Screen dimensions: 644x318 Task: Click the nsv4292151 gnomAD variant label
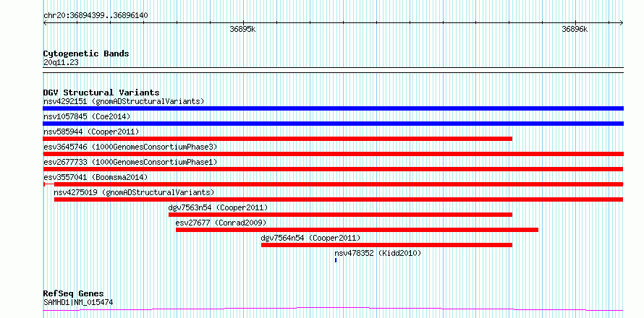click(124, 101)
